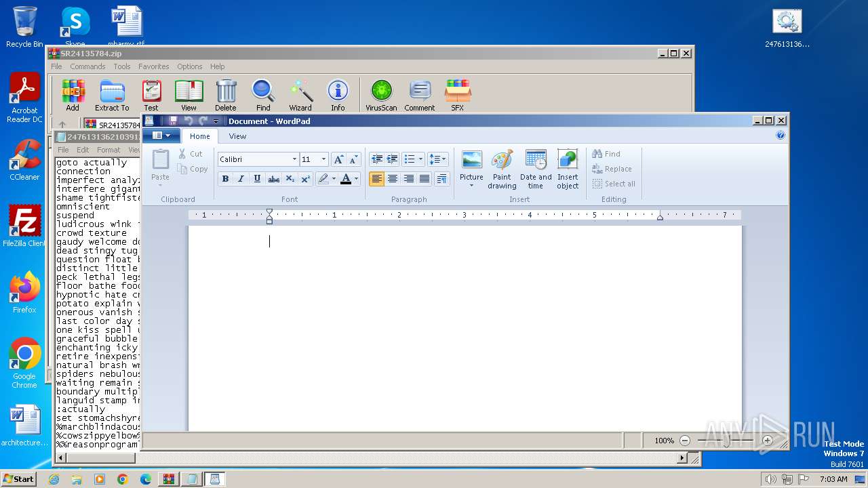The image size is (868, 488).
Task: Toggle Italic formatting in WordPad
Action: (241, 179)
